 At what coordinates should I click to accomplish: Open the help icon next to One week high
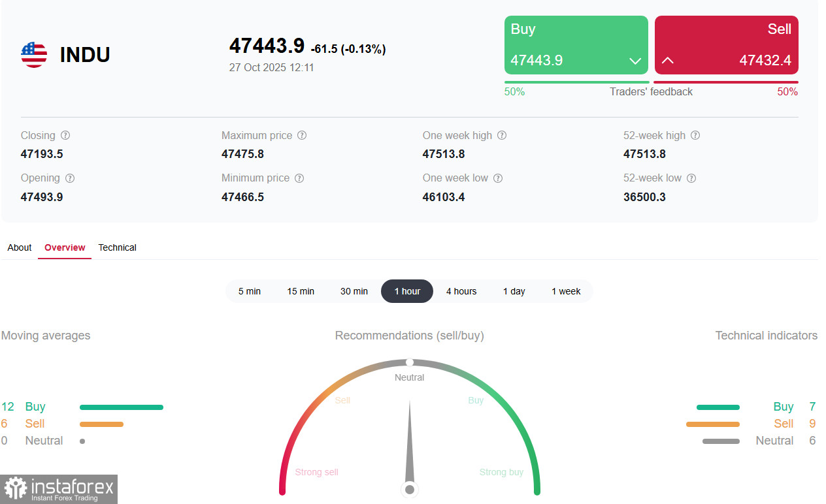coord(502,135)
